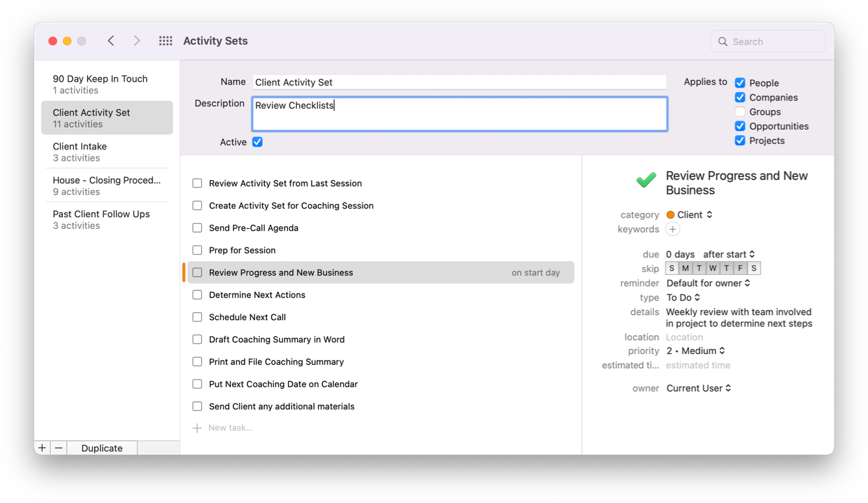Uncheck the Opportunities checkbox
The width and height of the screenshot is (868, 503).
tap(740, 126)
